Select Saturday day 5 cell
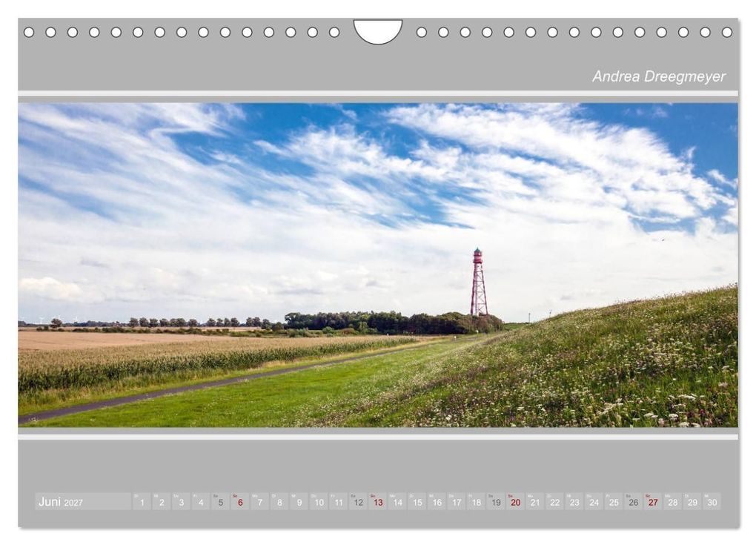Viewport: 756px width, 545px height. coord(220,501)
